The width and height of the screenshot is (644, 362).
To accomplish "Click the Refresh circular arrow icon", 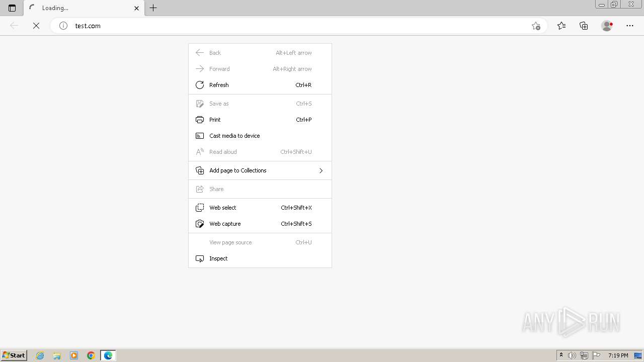I will (200, 85).
